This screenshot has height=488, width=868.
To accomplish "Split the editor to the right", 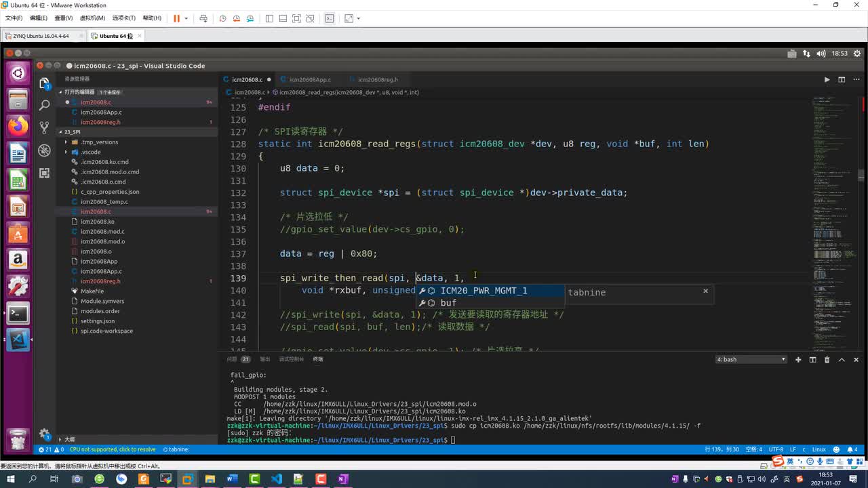I will pos(842,79).
